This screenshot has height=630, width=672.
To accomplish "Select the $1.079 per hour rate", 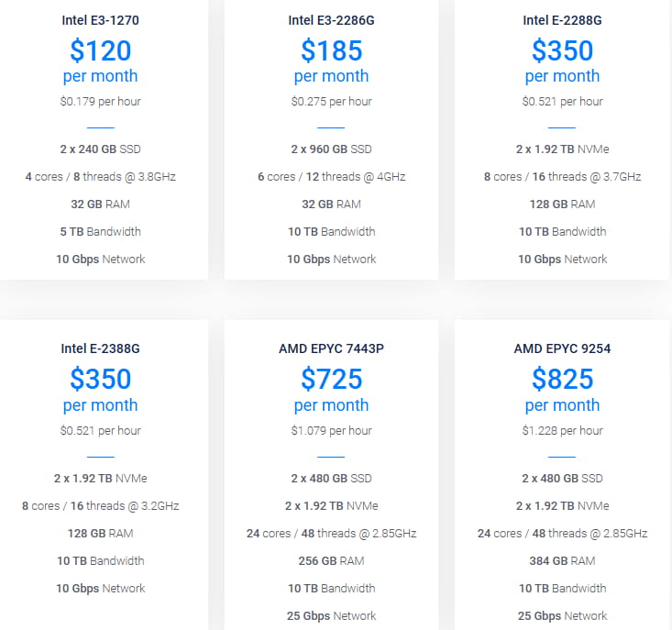I will [x=331, y=431].
